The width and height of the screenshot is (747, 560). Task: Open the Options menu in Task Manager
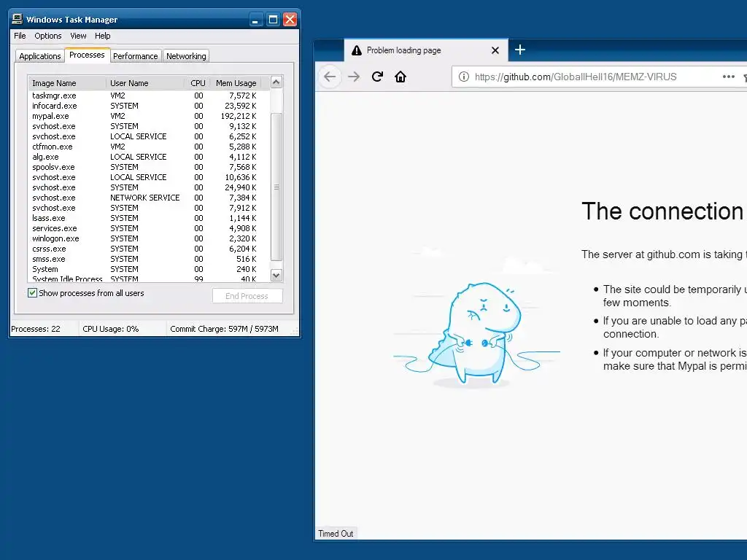[x=47, y=36]
